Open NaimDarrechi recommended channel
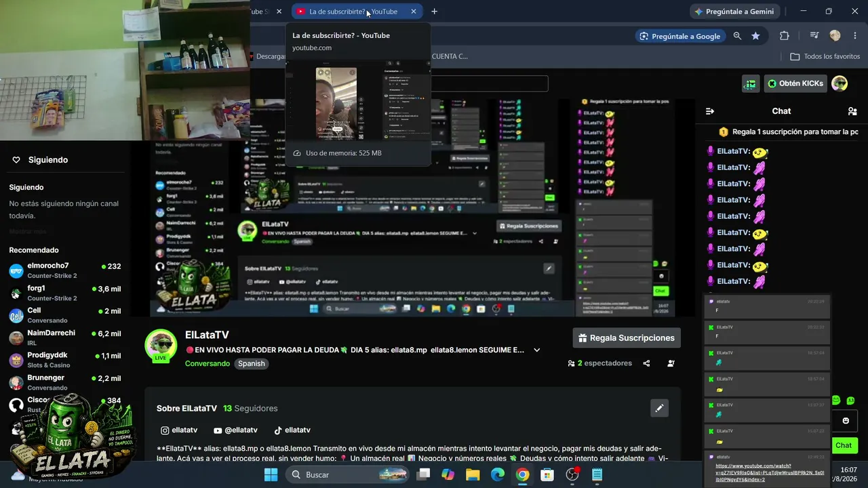 tap(65, 338)
